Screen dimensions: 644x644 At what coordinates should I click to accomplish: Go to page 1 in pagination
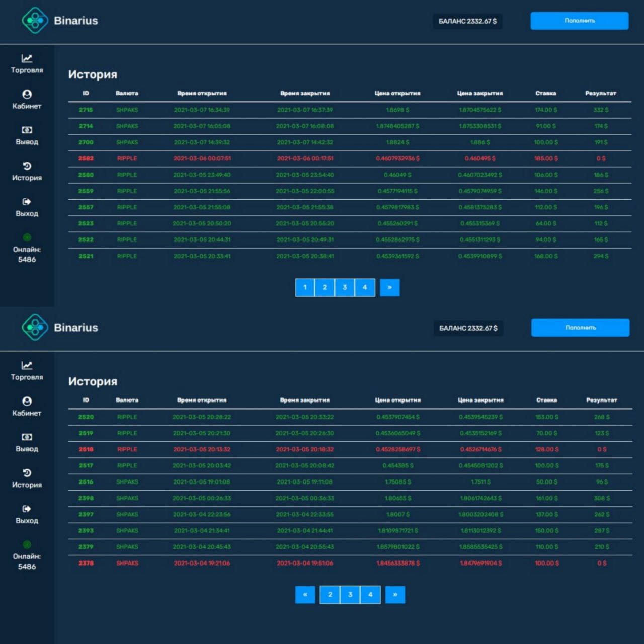tap(305, 287)
